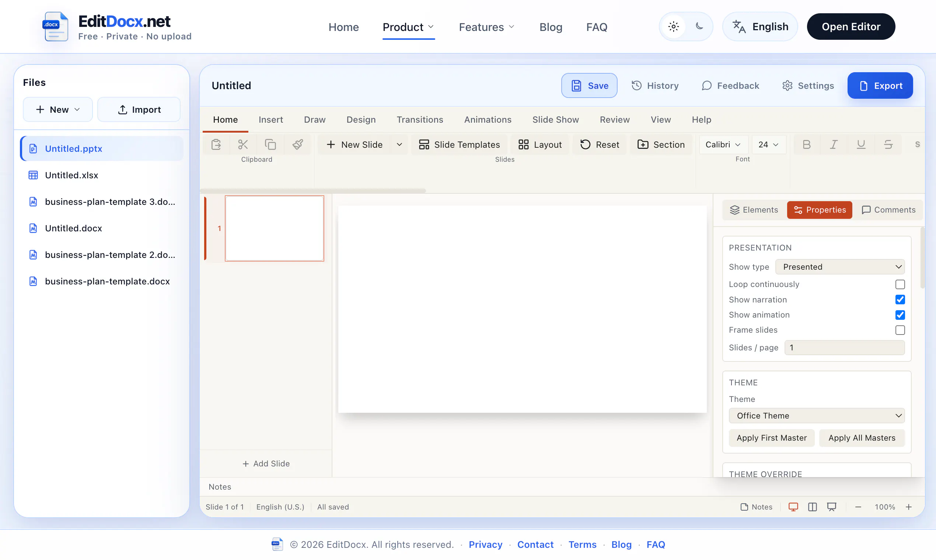Select slide 1 thumbnail
936x560 pixels.
275,228
